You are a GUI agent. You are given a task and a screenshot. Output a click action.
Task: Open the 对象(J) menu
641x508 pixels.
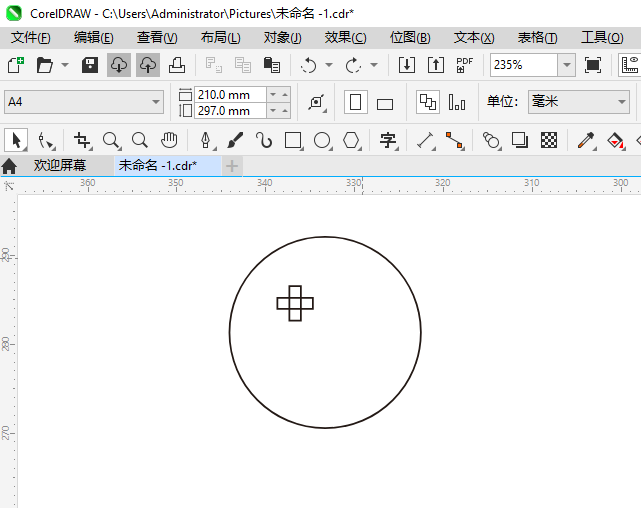coord(282,38)
